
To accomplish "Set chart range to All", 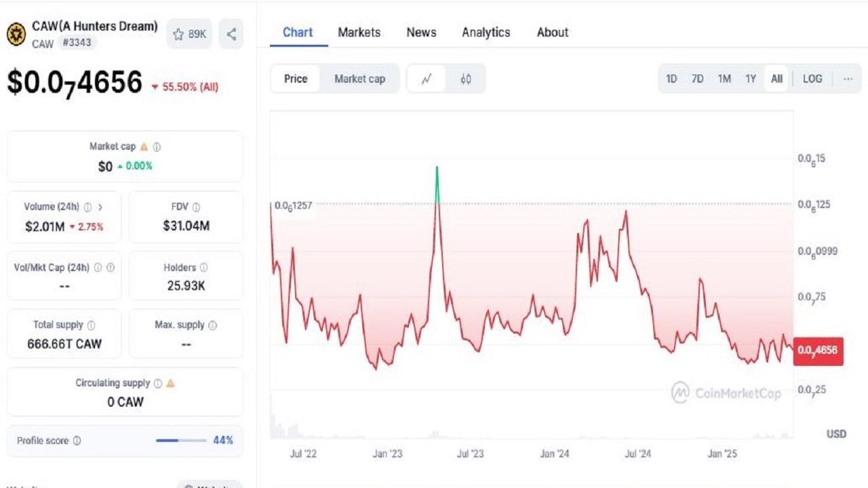I will click(x=776, y=79).
